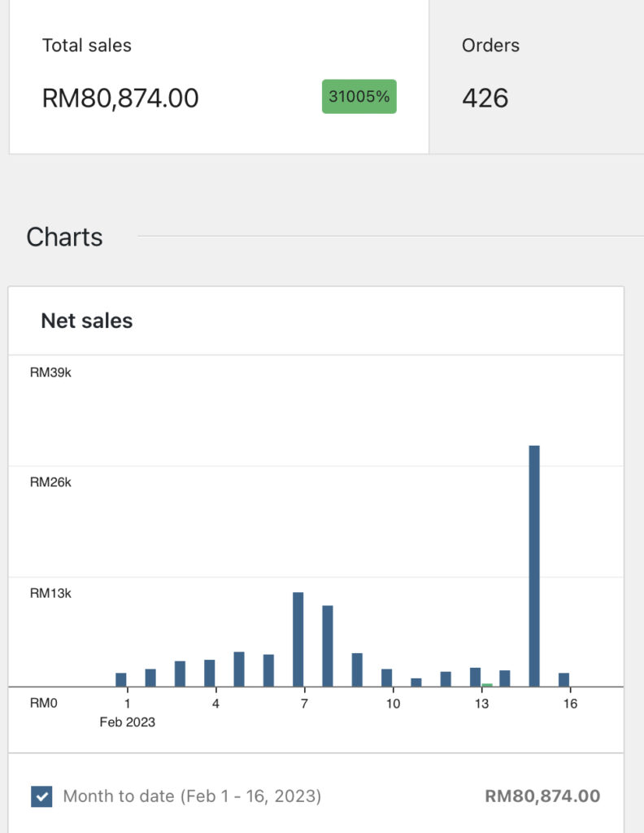The image size is (644, 833).
Task: Click the Net sales chart title
Action: tap(87, 321)
